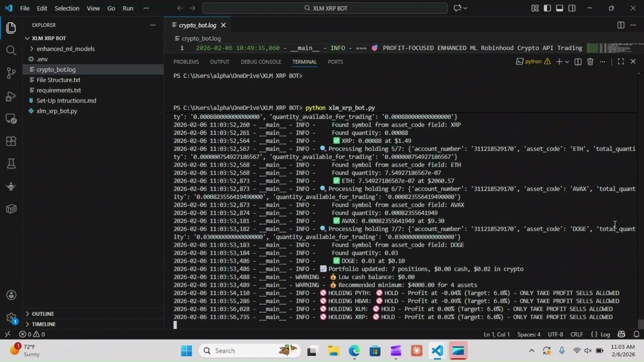Open terminal panel more actions
This screenshot has height=362, width=644.
pos(603,62)
